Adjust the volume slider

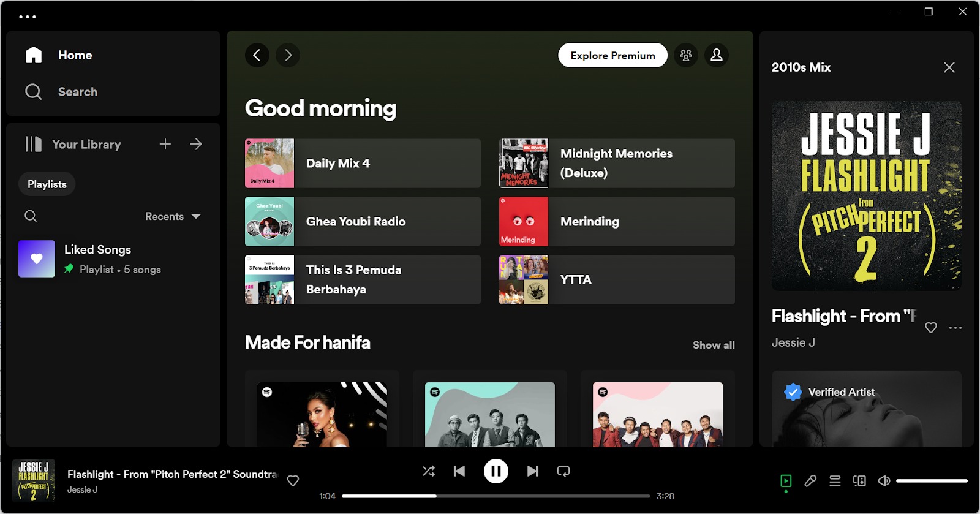(932, 481)
